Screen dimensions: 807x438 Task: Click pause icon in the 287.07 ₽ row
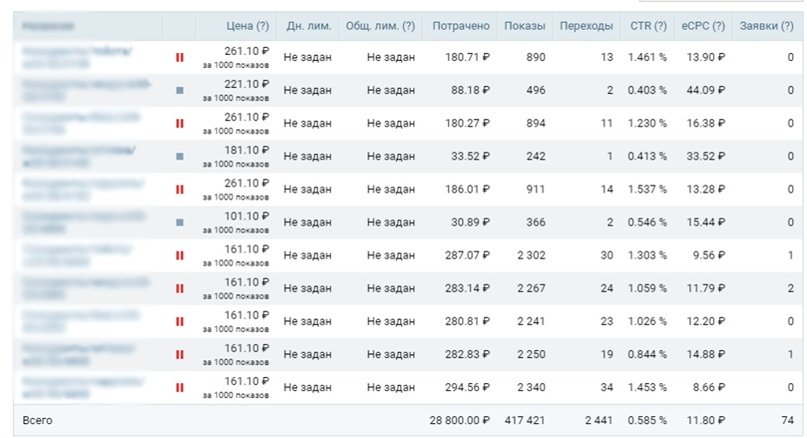click(x=180, y=255)
